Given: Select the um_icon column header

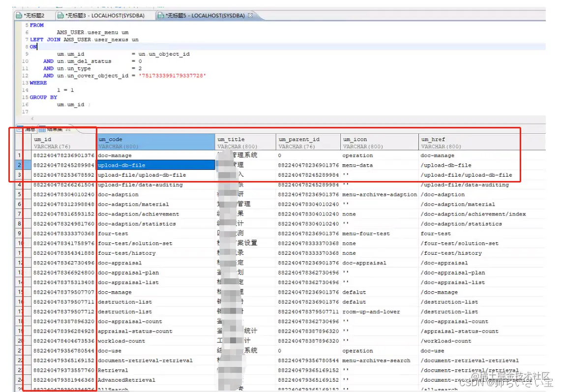Looking at the screenshot, I should point(380,143).
